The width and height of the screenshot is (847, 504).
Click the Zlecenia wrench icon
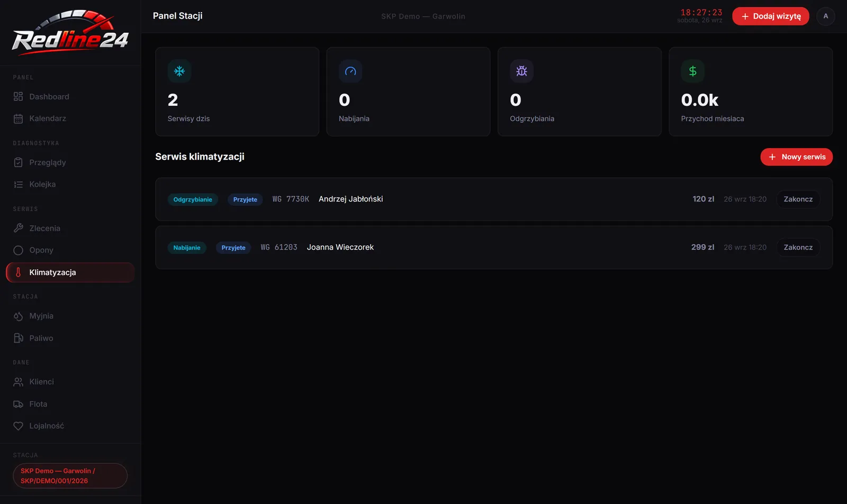[x=18, y=228]
